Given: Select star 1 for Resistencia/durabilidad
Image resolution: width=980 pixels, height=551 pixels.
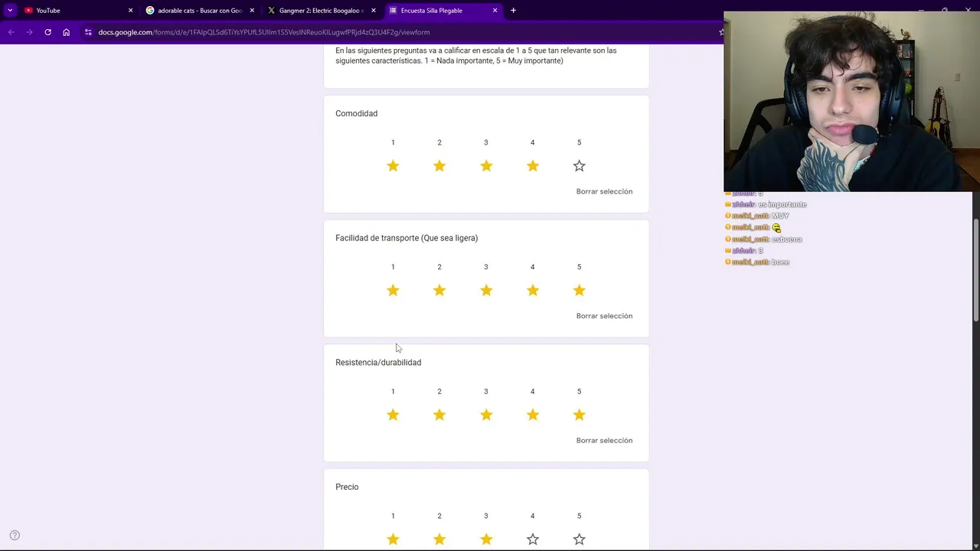Looking at the screenshot, I should point(393,415).
